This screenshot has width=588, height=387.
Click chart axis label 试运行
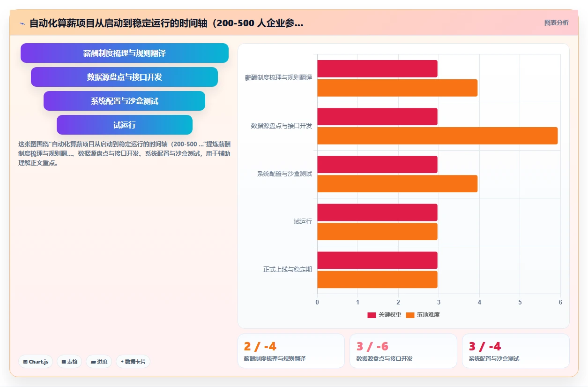coord(303,222)
